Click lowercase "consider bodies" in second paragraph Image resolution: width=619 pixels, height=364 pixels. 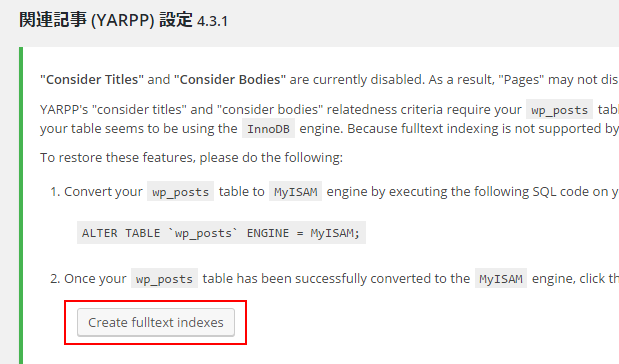coord(270,109)
